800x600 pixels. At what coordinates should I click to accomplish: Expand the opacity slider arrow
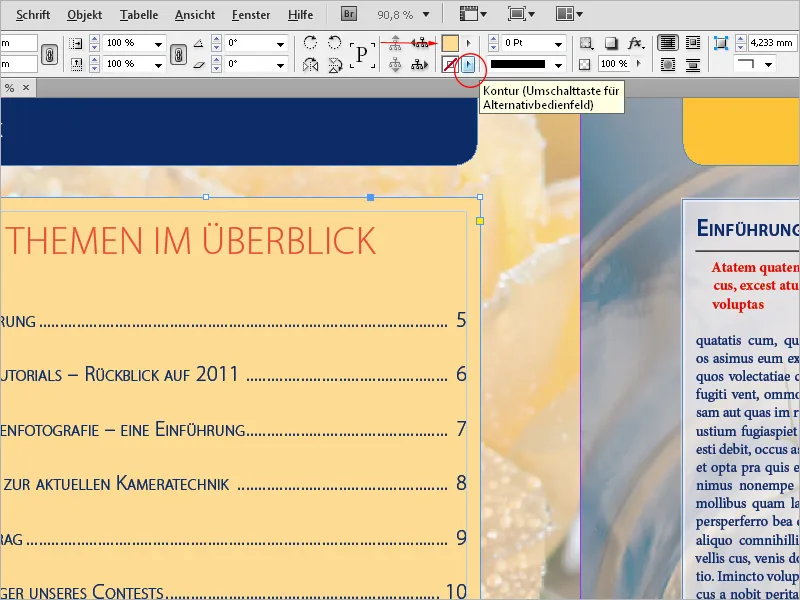638,64
